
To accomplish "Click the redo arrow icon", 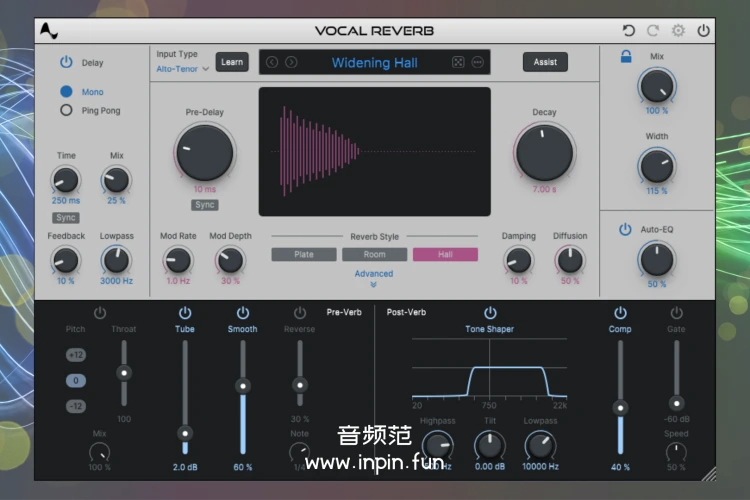I will pos(653,31).
